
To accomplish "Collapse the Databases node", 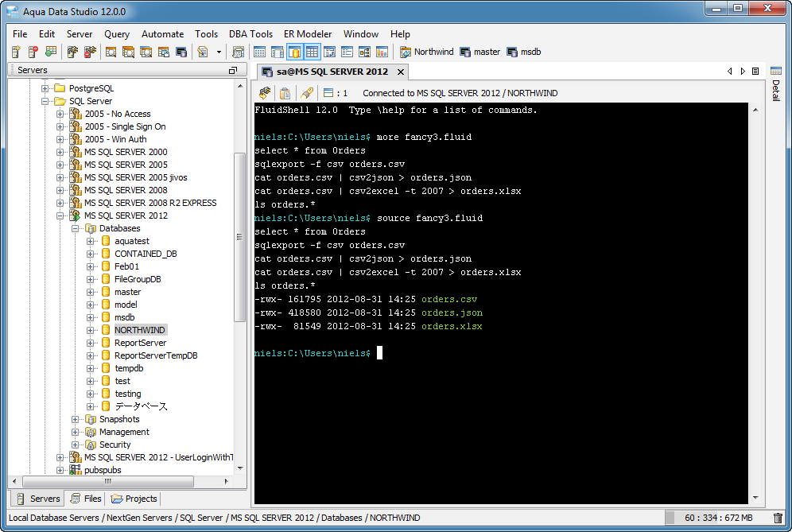I will pyautogui.click(x=76, y=228).
